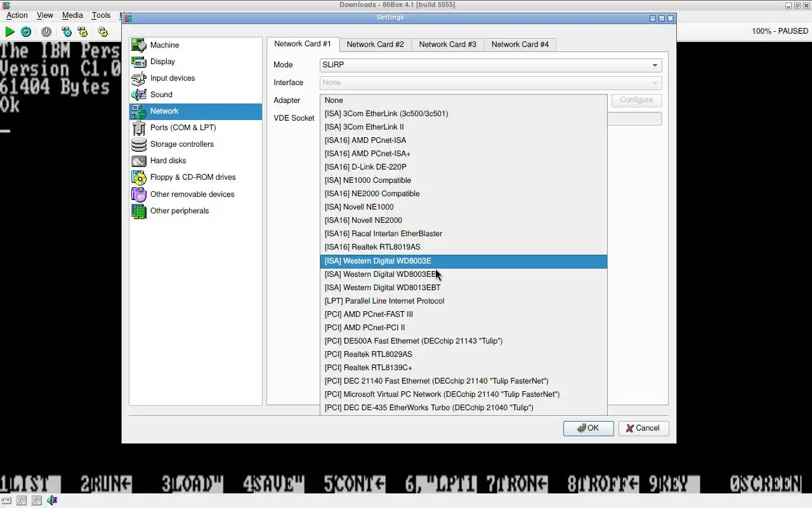Click the Other peripherals icon
This screenshot has height=508, width=812.
[139, 211]
